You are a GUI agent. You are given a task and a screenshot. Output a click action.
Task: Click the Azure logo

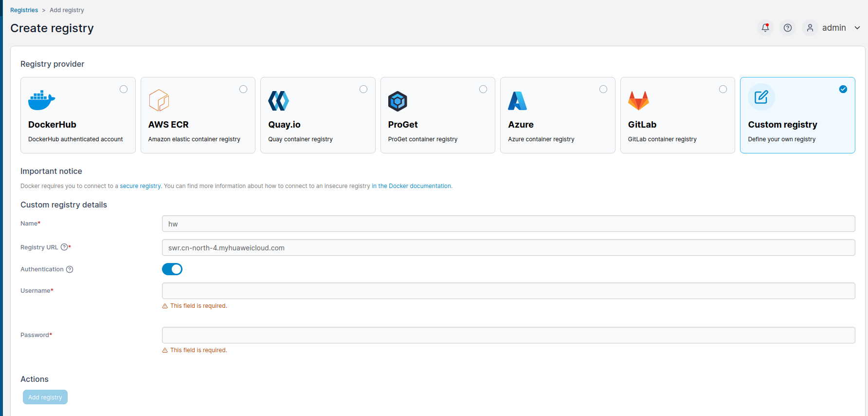point(517,101)
